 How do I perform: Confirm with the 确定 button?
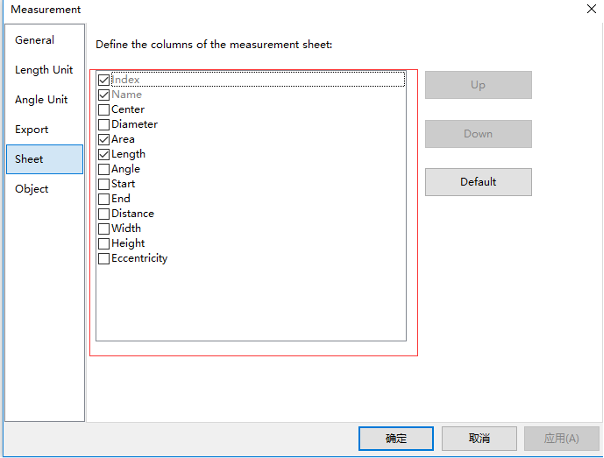coord(396,438)
